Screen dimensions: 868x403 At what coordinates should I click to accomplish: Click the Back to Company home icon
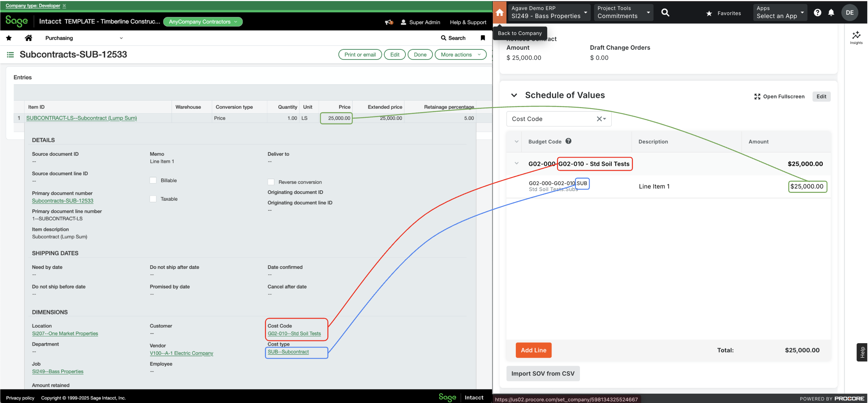[x=500, y=12]
